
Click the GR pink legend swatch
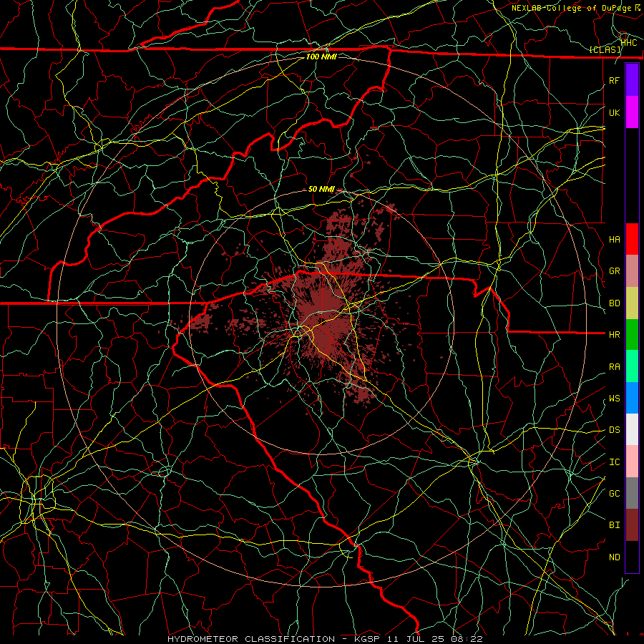pyautogui.click(x=632, y=270)
